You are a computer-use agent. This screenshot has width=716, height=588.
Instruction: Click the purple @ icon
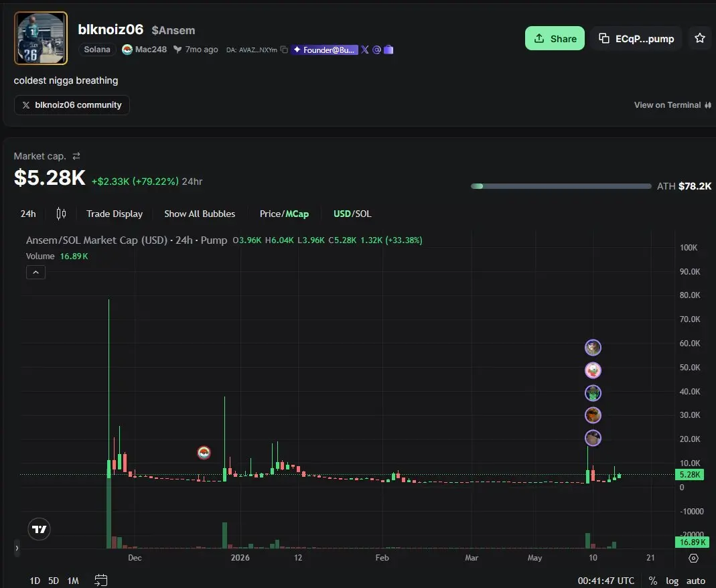coord(376,50)
